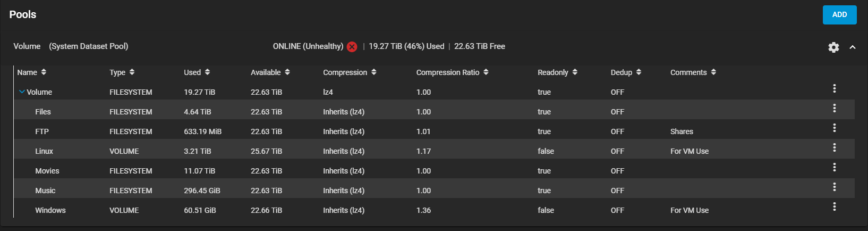
Task: Open the three-dot menu for FTP dataset
Action: coord(835,128)
